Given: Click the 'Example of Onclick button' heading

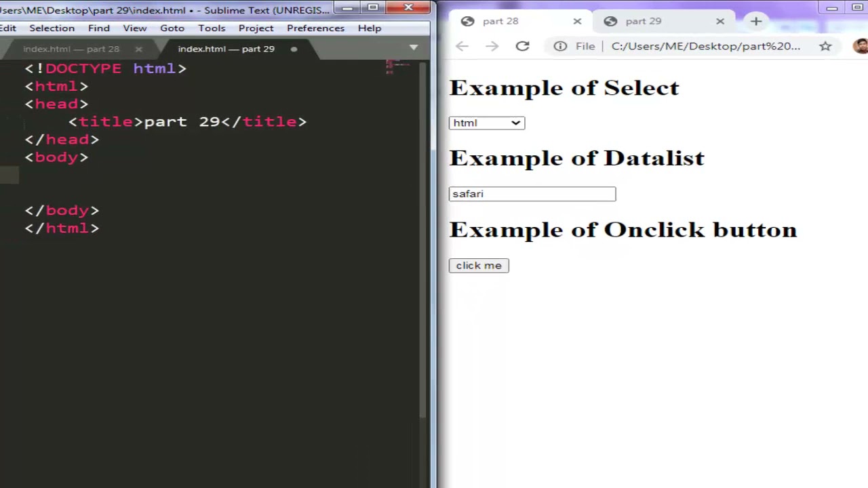Looking at the screenshot, I should tap(623, 230).
